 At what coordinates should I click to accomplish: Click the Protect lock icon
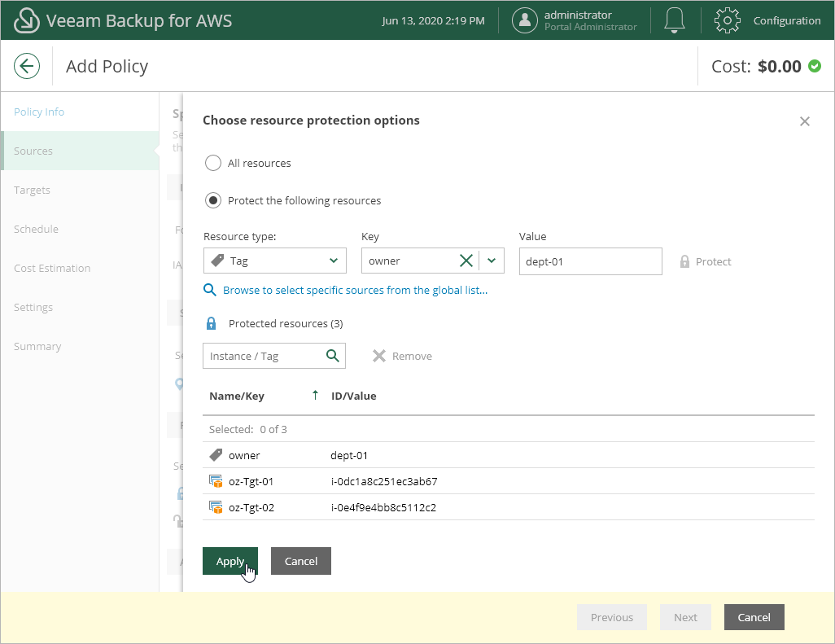tap(684, 261)
